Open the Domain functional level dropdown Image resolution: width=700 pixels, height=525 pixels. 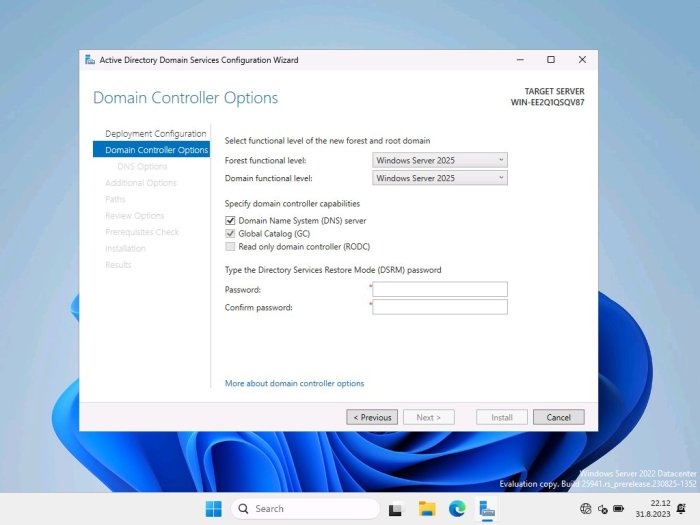click(440, 178)
